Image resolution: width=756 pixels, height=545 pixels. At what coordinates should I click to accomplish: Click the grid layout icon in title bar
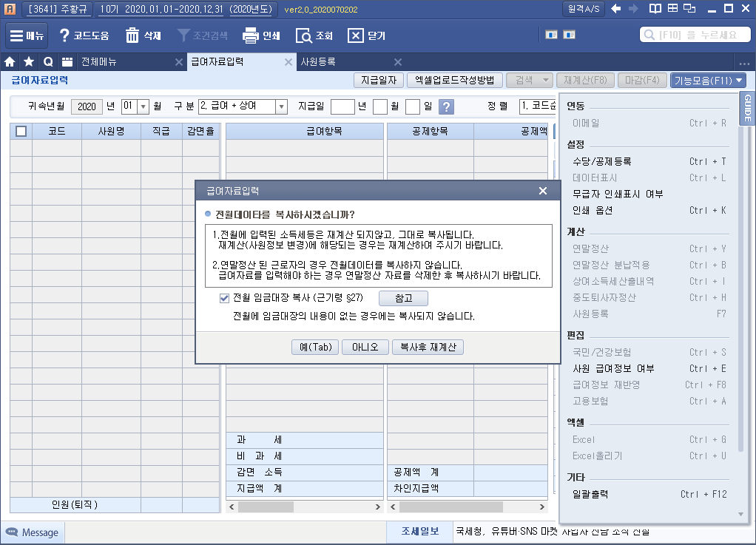[672, 9]
